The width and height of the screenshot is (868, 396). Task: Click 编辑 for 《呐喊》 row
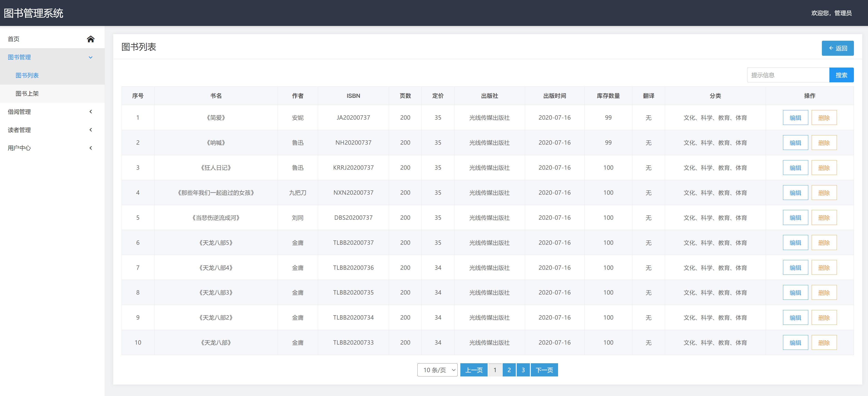point(795,143)
